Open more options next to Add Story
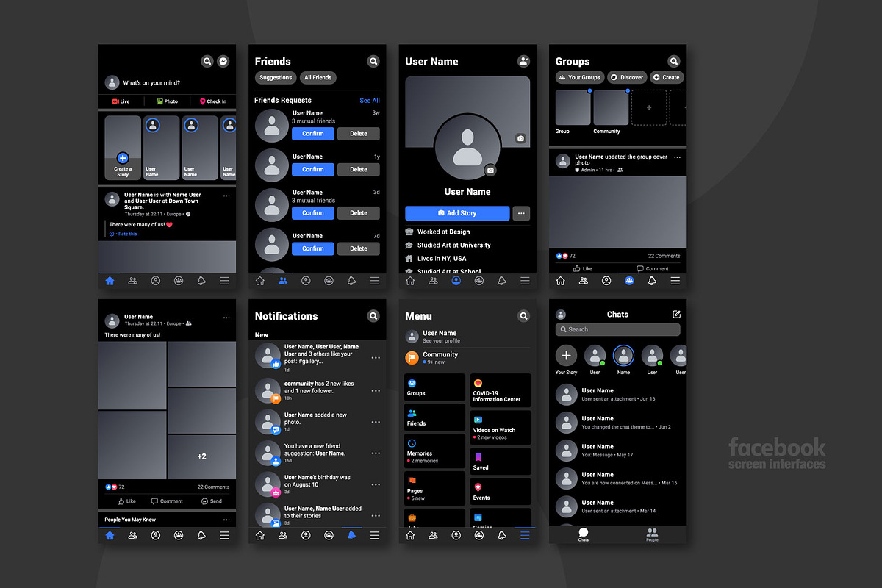882x588 pixels. pyautogui.click(x=521, y=213)
